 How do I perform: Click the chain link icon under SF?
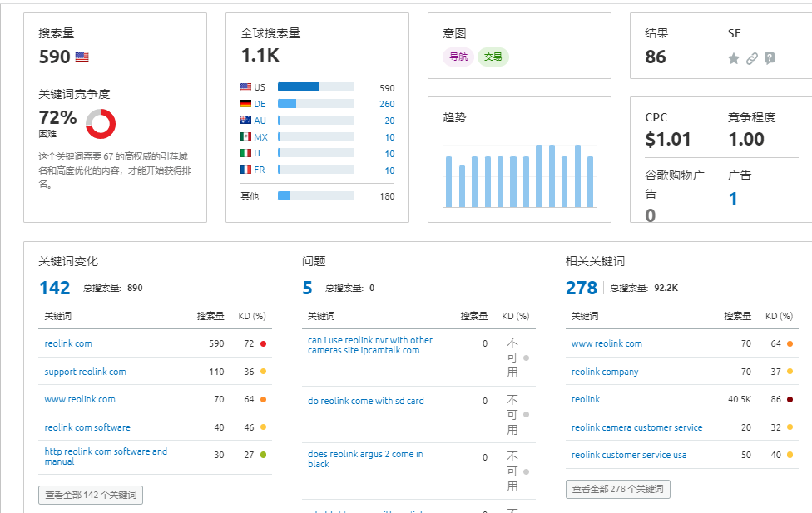(751, 58)
